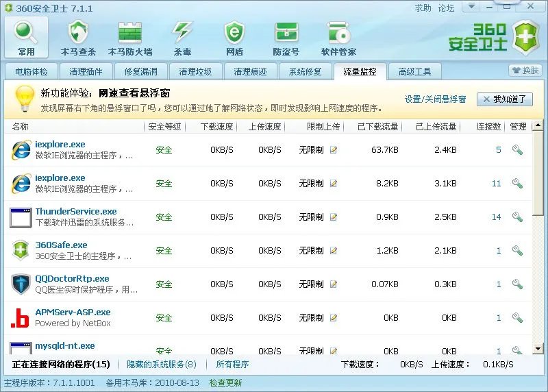Select the 流量监控 tab
The height and width of the screenshot is (392, 548).
click(x=360, y=72)
